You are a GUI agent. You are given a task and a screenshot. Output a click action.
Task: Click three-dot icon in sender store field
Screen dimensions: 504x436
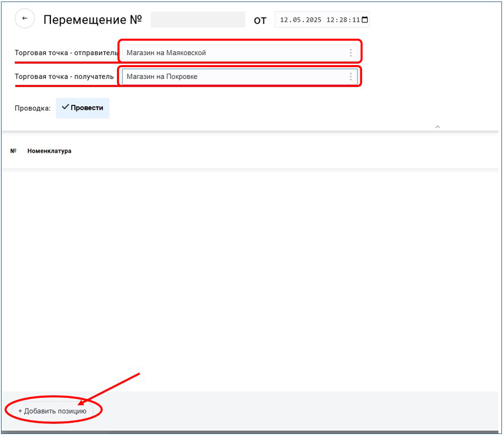(351, 53)
